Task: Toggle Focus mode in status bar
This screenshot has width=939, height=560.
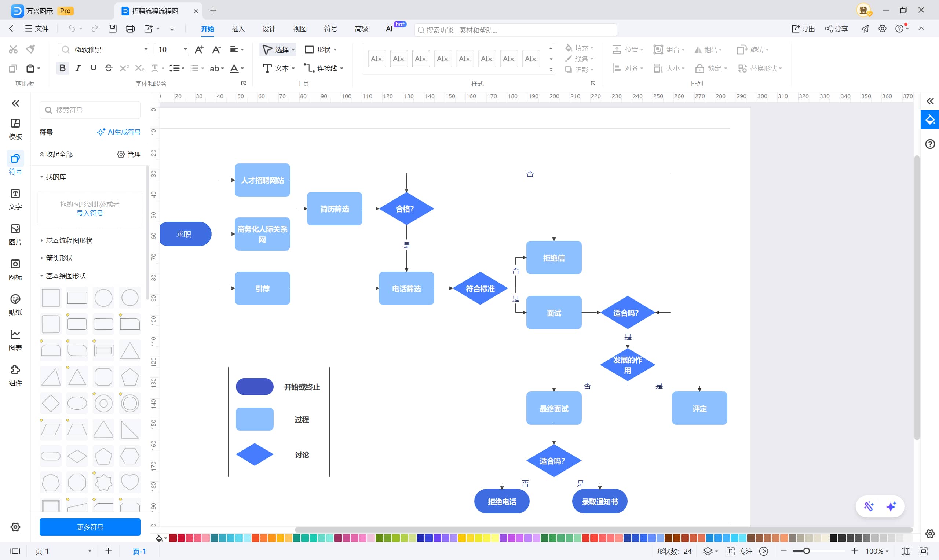Action: pyautogui.click(x=740, y=551)
